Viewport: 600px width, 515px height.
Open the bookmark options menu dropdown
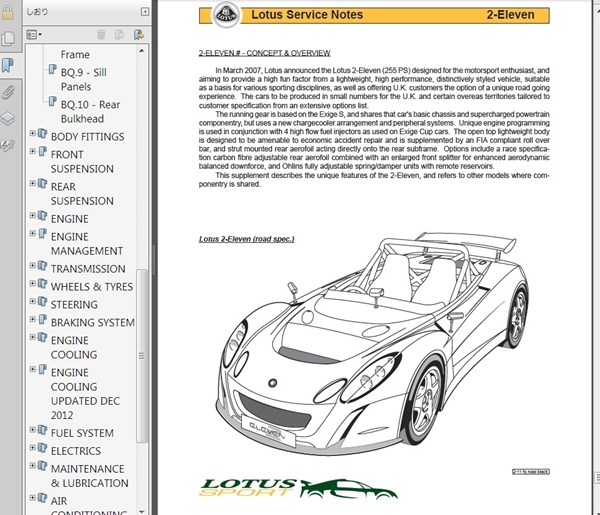[x=34, y=35]
